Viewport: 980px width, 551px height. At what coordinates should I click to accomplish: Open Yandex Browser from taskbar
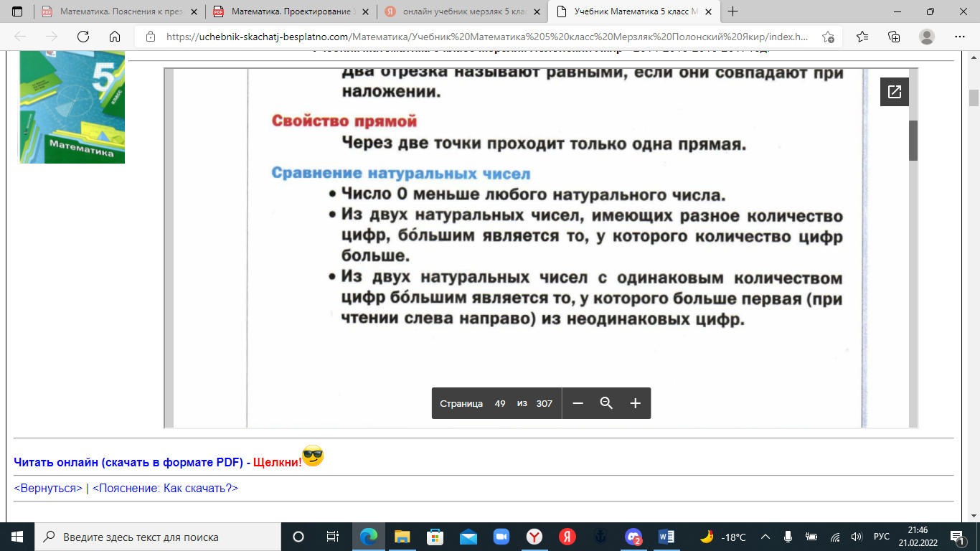(x=534, y=537)
